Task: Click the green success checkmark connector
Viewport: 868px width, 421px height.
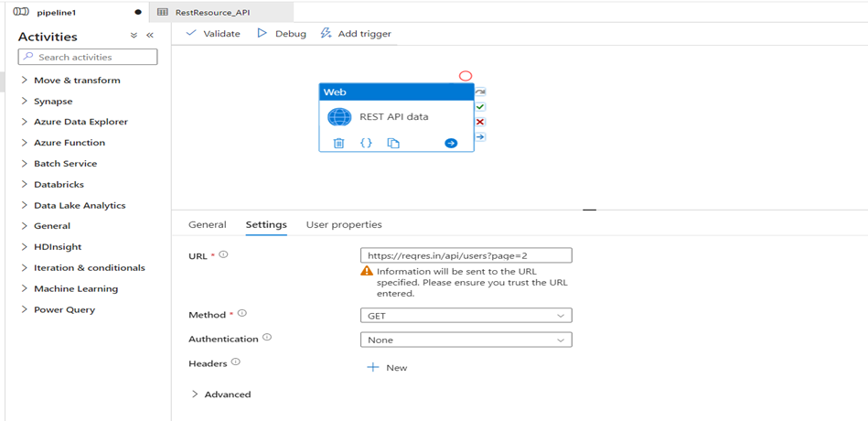Action: click(481, 107)
